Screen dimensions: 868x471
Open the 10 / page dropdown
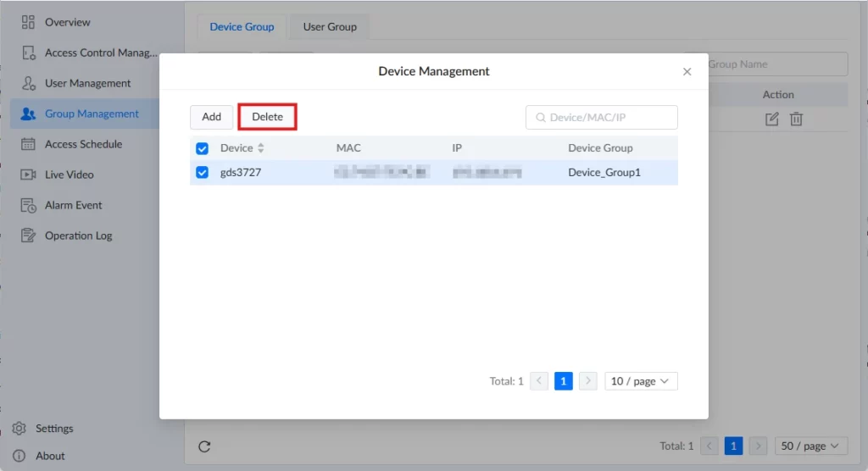click(641, 381)
